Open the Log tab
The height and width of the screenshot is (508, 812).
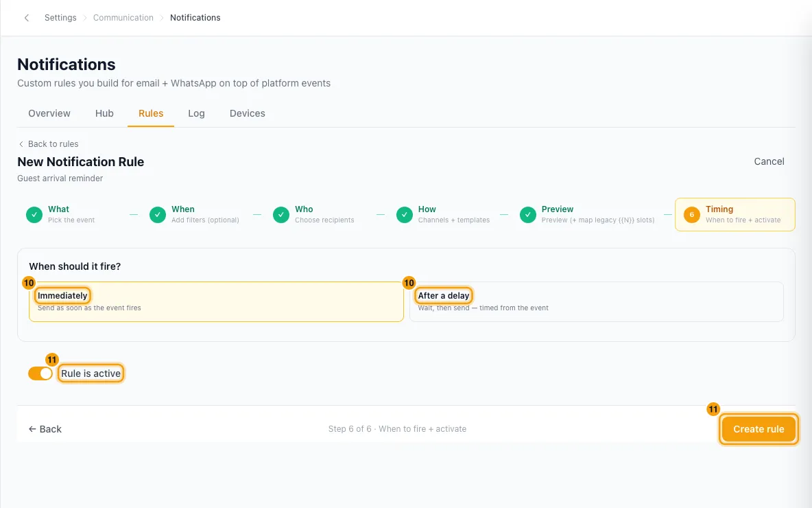coord(196,113)
